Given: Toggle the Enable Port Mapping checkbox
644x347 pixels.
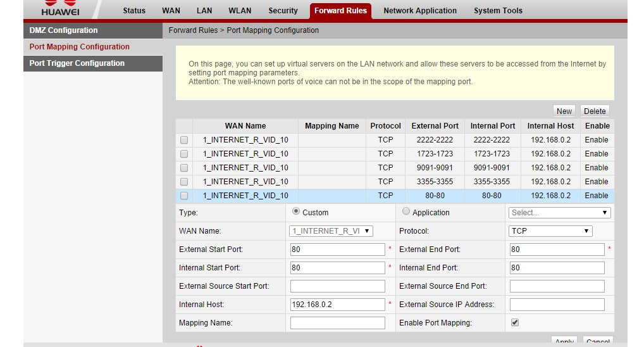Looking at the screenshot, I should [514, 322].
